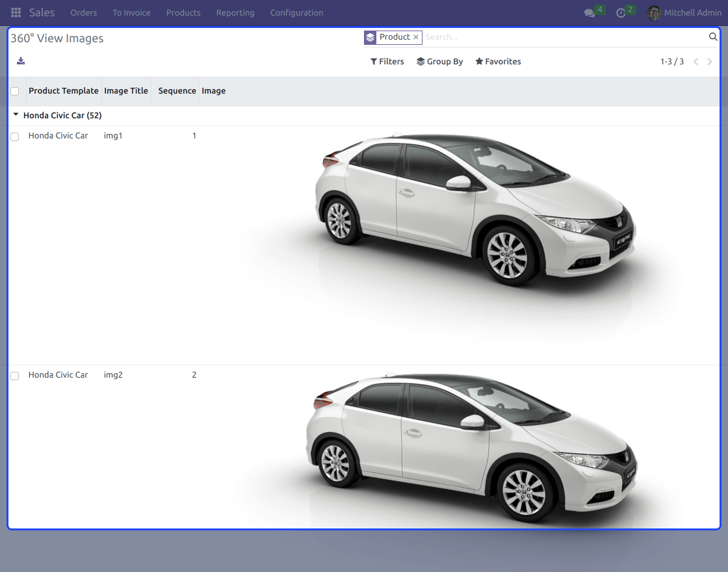
Task: Remove the Product group facet
Action: point(416,37)
